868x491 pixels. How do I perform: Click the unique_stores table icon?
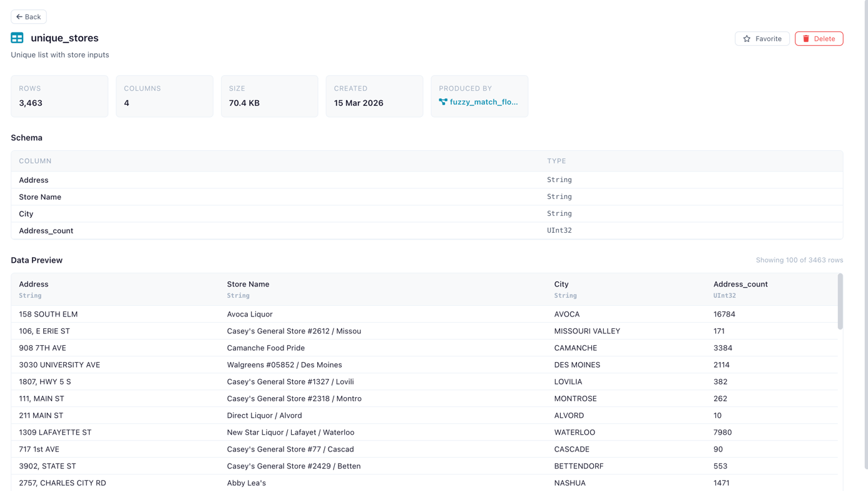pos(17,38)
